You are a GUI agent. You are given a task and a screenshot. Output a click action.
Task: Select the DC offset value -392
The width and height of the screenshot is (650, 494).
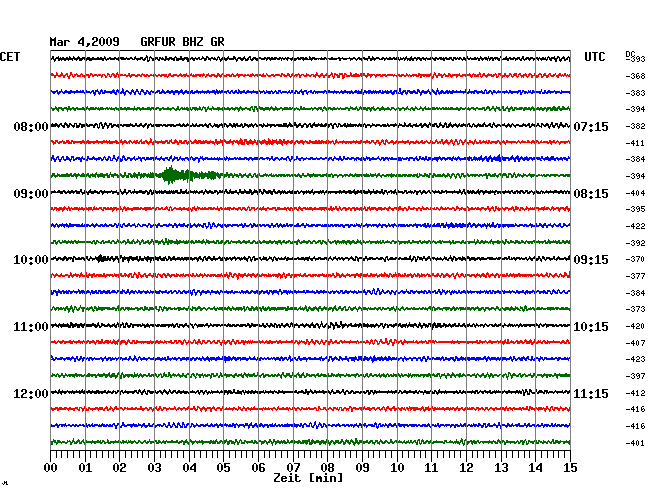point(635,243)
